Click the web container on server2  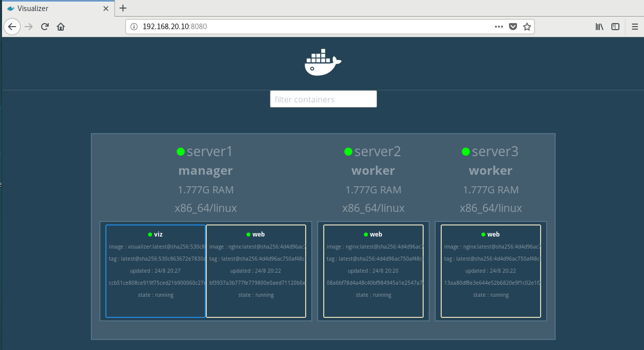point(373,271)
